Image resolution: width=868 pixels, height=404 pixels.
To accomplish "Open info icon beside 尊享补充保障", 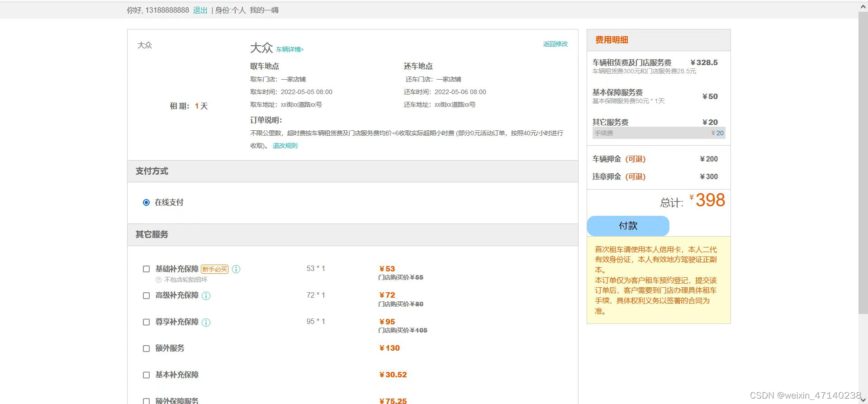I will click(x=206, y=323).
